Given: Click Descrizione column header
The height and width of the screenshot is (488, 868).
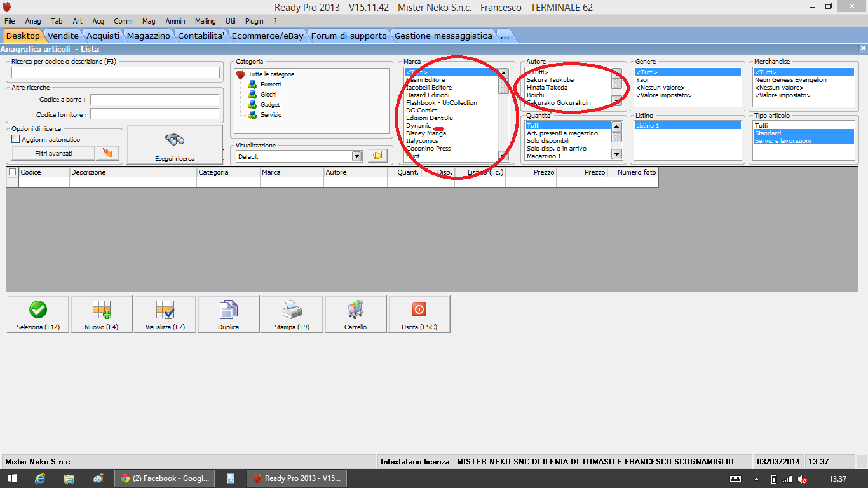Looking at the screenshot, I should point(133,172).
